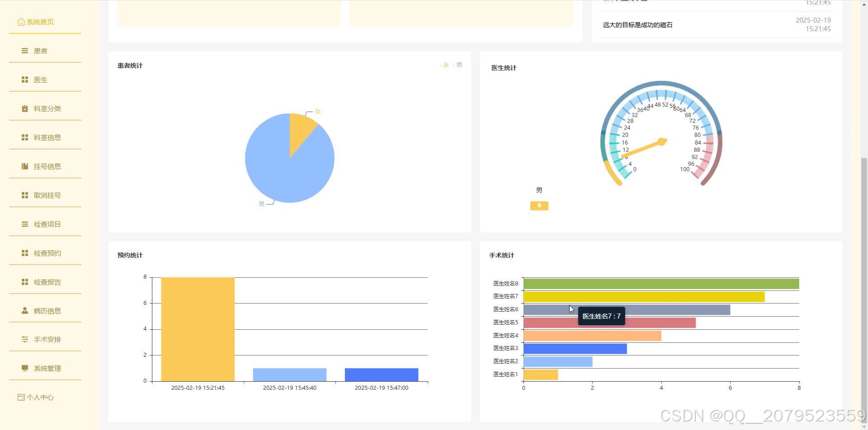Click the grid icon beside 取消挂号
The image size is (868, 430).
coord(25,195)
